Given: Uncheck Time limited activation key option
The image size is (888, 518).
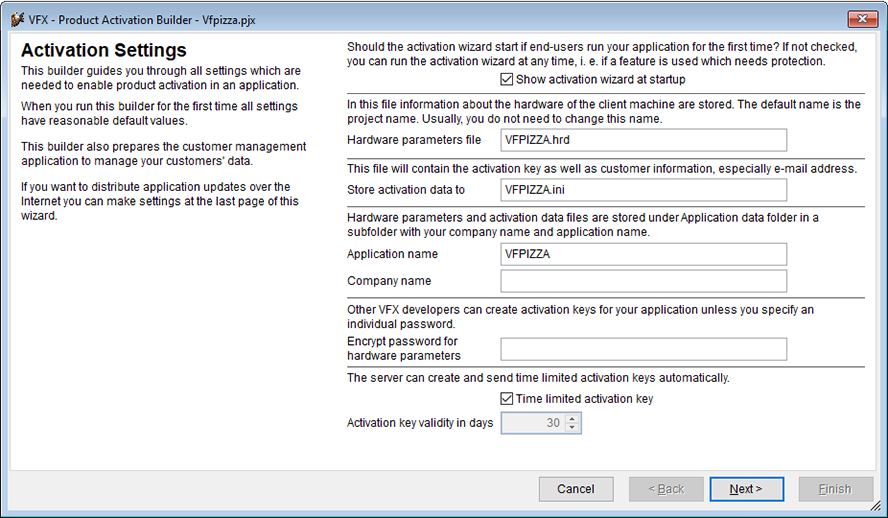Looking at the screenshot, I should tap(507, 399).
